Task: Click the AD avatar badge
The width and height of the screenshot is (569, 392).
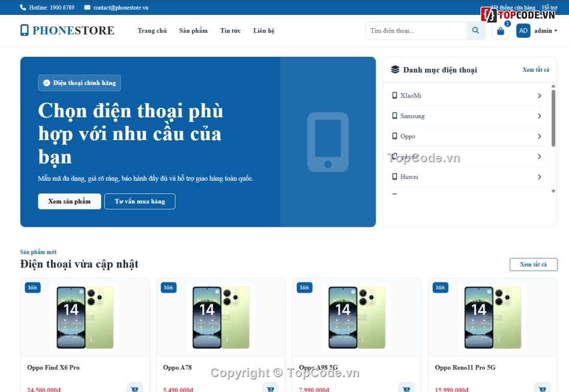Action: 523,31
